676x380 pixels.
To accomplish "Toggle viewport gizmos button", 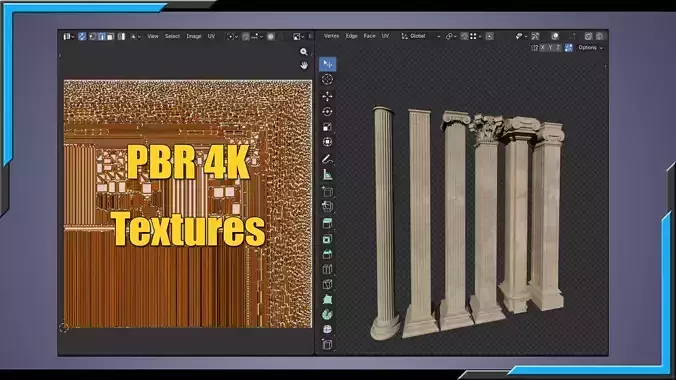I will pyautogui.click(x=535, y=36).
